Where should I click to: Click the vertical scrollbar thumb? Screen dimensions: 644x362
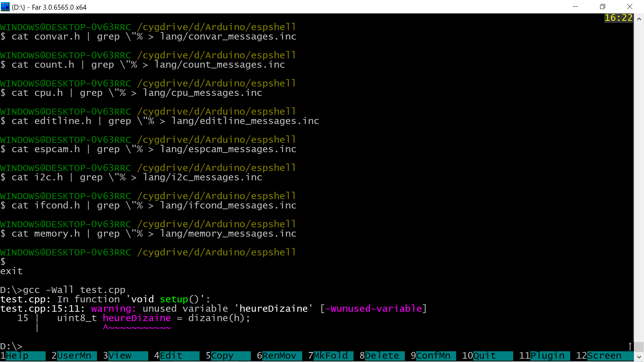(639, 346)
